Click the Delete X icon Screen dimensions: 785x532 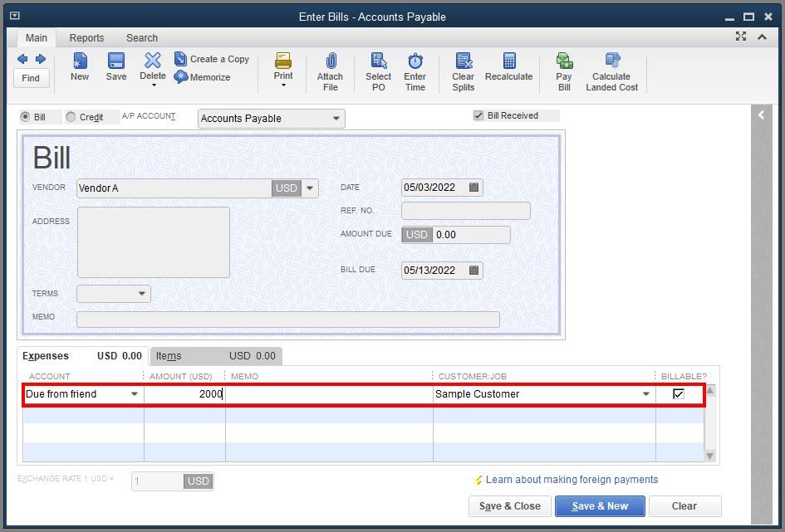point(153,60)
